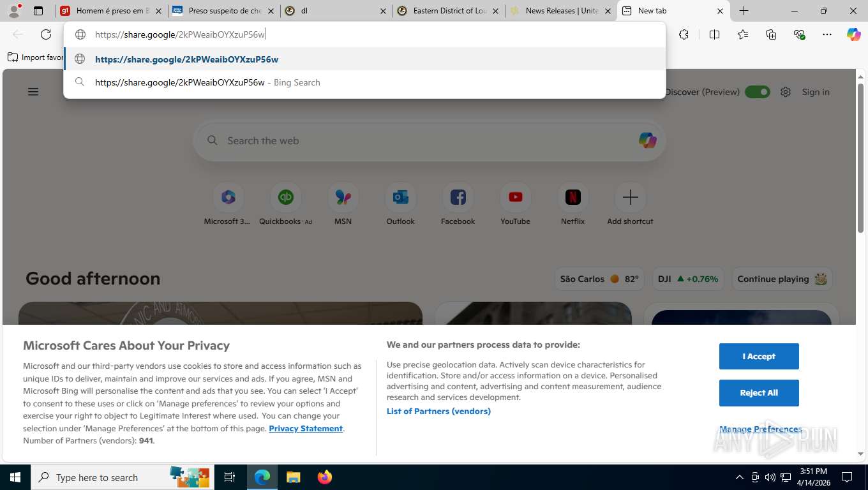Open DJI stock ticker widget
The image size is (868, 490).
(688, 279)
